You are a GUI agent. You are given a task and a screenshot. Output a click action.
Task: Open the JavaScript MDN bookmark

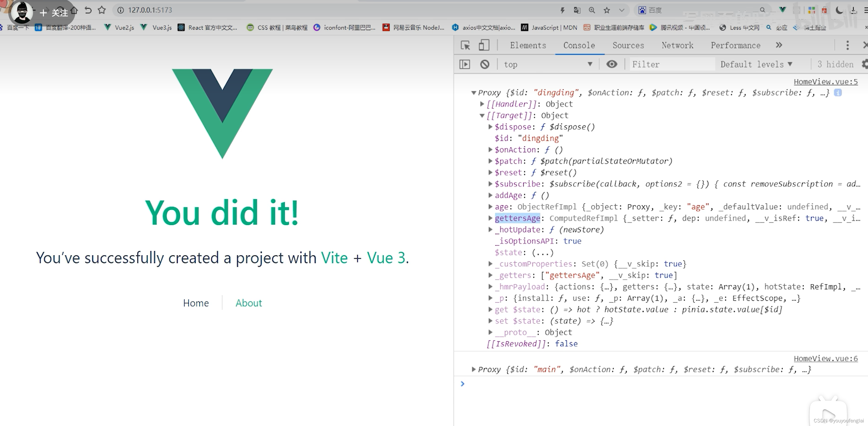click(x=549, y=27)
